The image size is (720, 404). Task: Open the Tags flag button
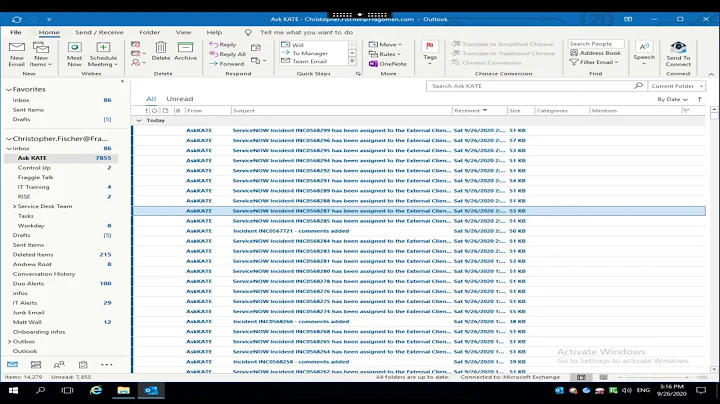point(430,52)
